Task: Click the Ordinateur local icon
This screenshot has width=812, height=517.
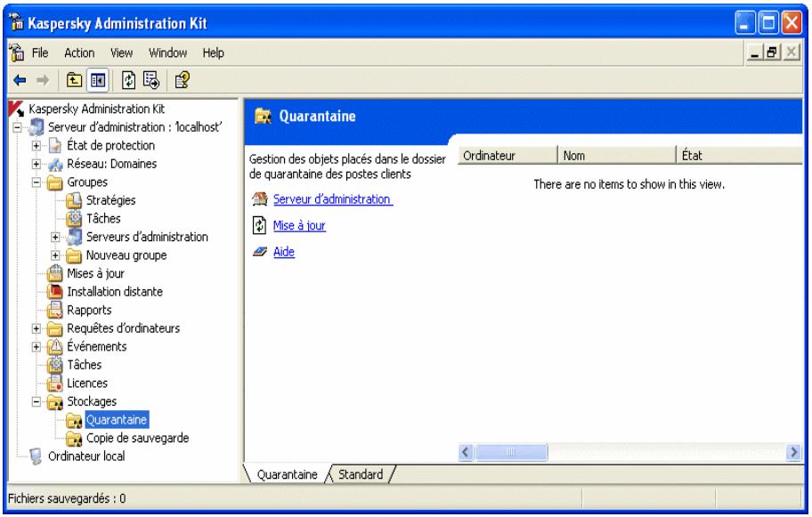Action: [x=36, y=456]
